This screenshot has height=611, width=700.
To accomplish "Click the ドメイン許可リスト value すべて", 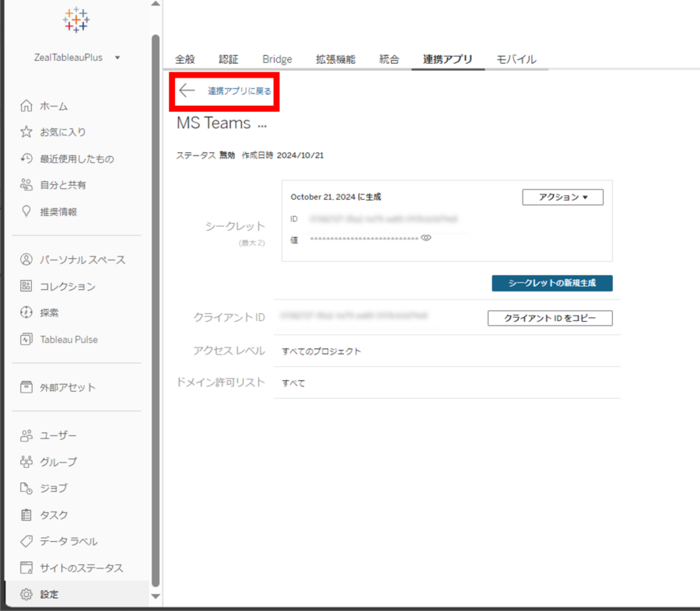I will click(293, 383).
